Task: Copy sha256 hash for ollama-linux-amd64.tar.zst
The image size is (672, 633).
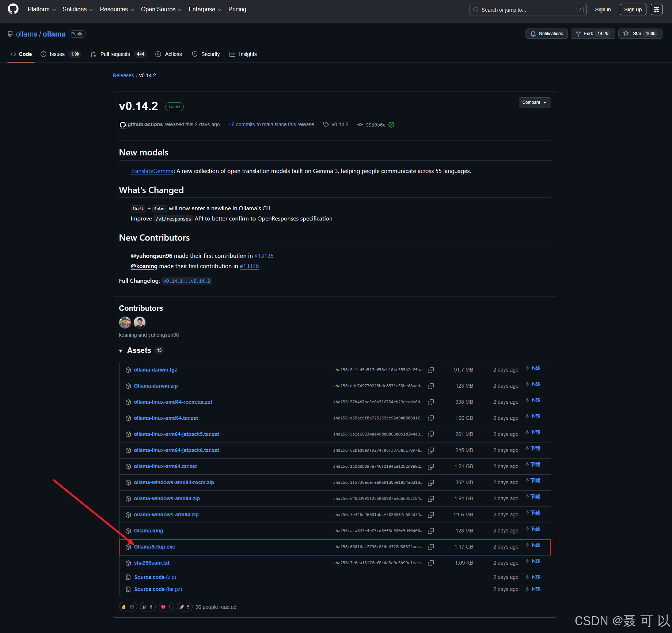Action: (x=431, y=418)
